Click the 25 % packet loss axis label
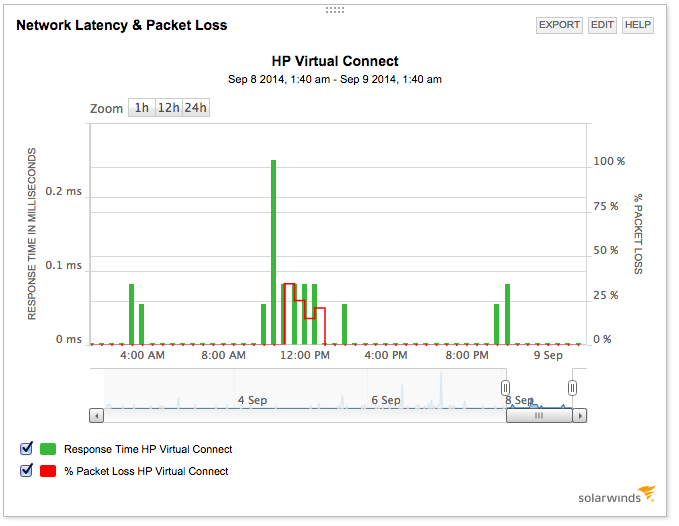 point(605,295)
